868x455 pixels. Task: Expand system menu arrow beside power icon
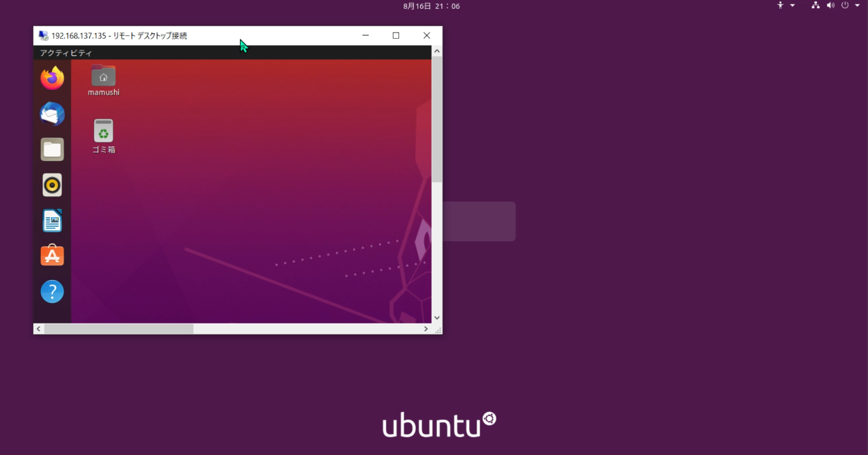pyautogui.click(x=857, y=5)
